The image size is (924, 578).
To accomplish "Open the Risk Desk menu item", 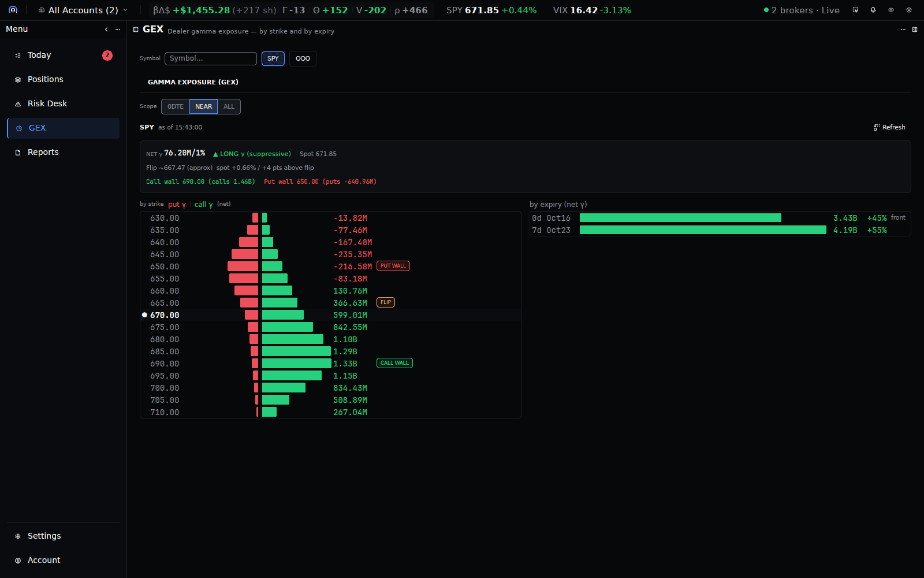I will pyautogui.click(x=64, y=103).
